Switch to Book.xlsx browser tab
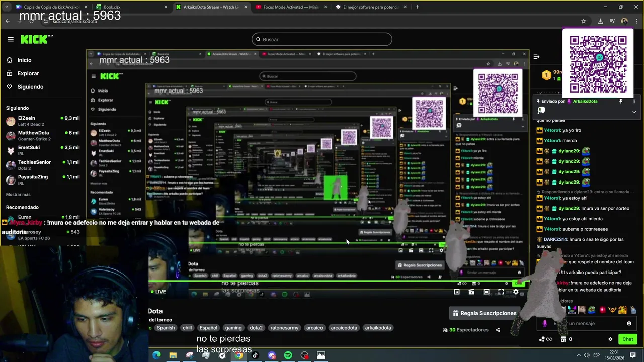644x362 pixels. pyautogui.click(x=132, y=7)
